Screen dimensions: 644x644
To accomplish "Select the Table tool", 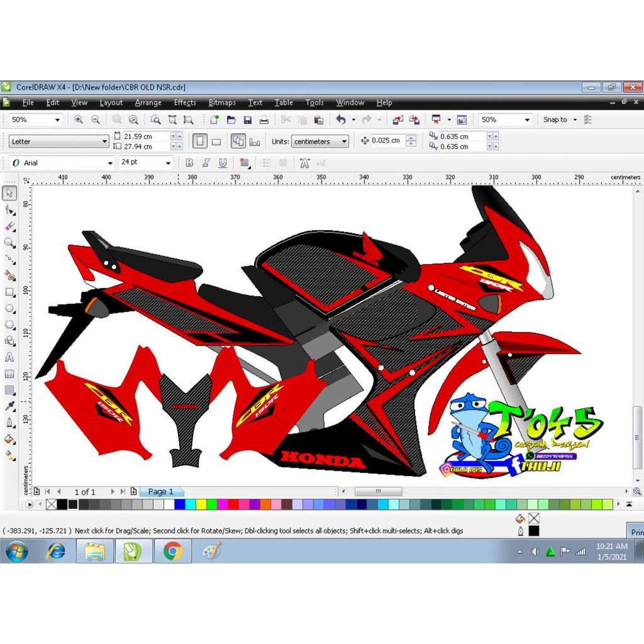I will tap(9, 374).
